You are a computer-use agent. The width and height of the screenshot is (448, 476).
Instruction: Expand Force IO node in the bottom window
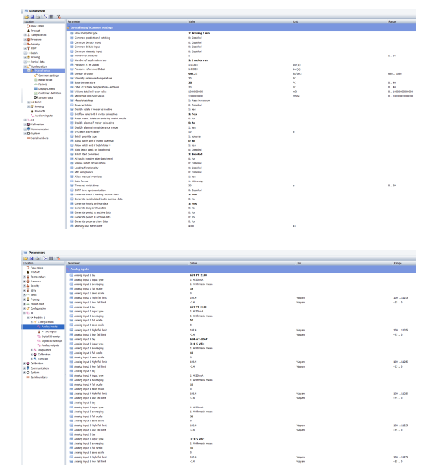[32, 359]
